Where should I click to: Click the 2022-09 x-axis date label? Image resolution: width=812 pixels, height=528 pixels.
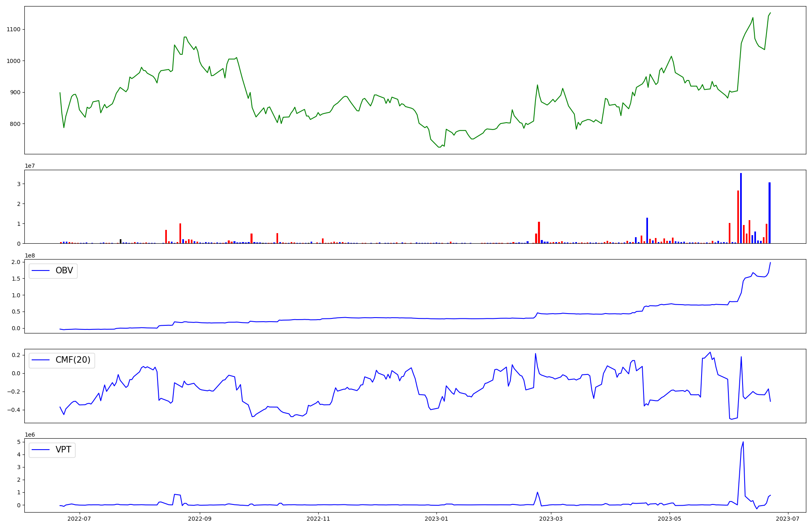pyautogui.click(x=200, y=519)
